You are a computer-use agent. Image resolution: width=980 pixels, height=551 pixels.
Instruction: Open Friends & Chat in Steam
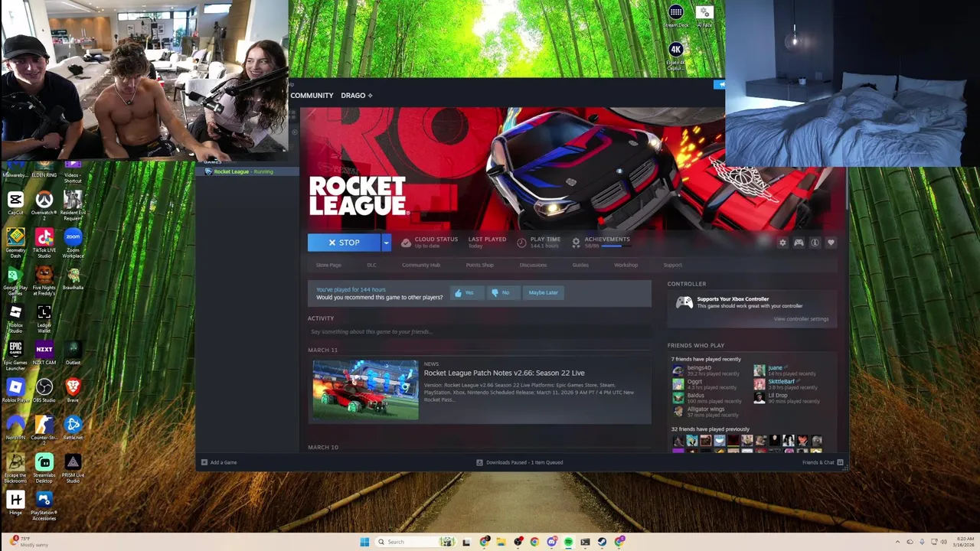pyautogui.click(x=822, y=462)
